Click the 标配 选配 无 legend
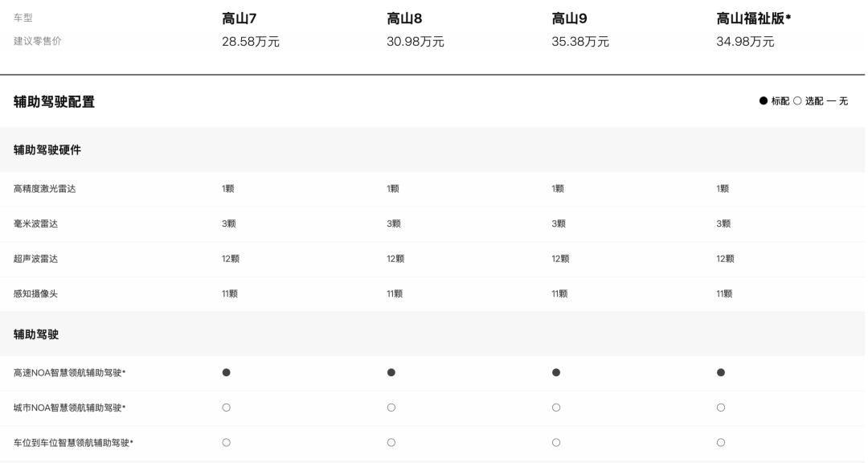 (804, 102)
